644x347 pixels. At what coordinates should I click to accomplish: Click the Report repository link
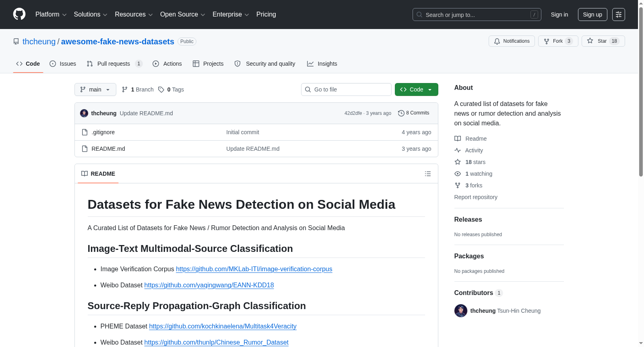(x=476, y=197)
